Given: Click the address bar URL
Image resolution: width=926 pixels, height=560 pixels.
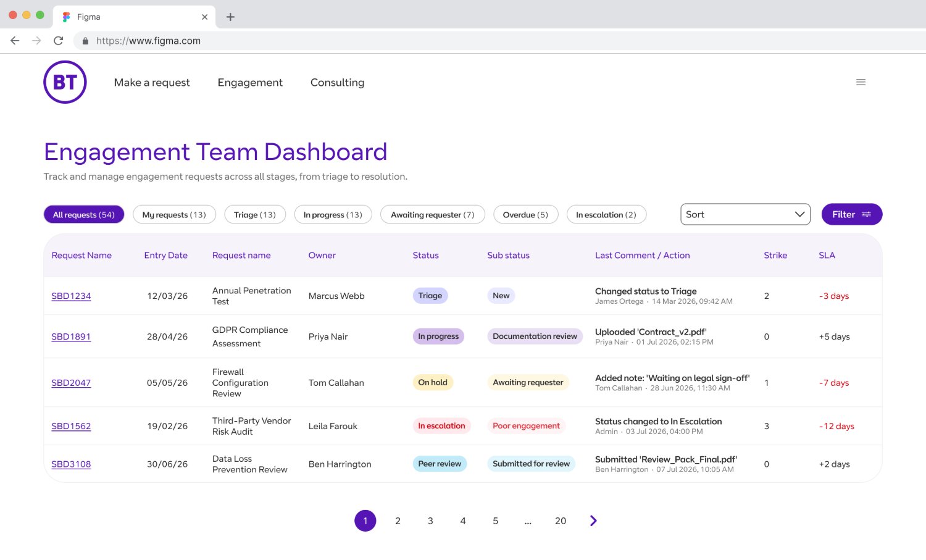Looking at the screenshot, I should pos(148,41).
